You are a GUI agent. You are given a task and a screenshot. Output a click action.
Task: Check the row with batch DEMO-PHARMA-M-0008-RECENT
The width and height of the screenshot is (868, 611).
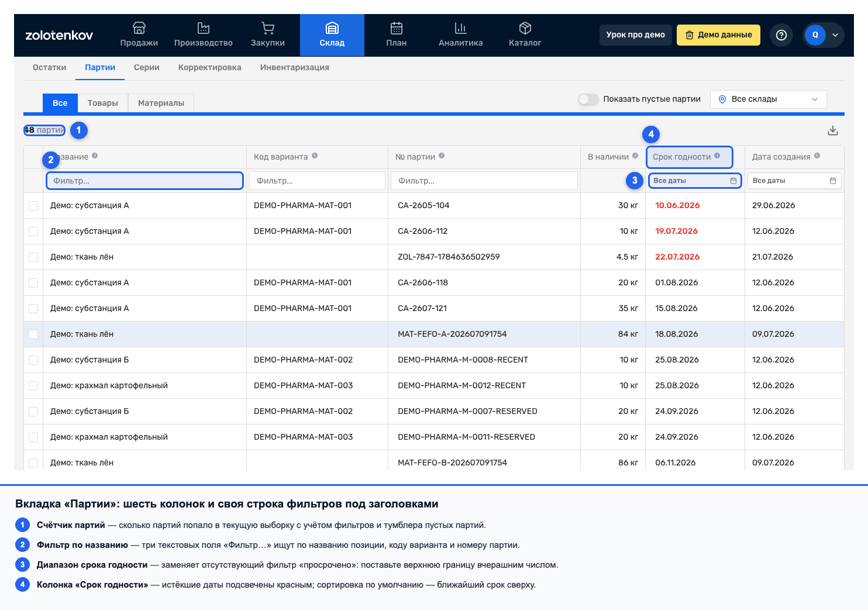point(33,360)
